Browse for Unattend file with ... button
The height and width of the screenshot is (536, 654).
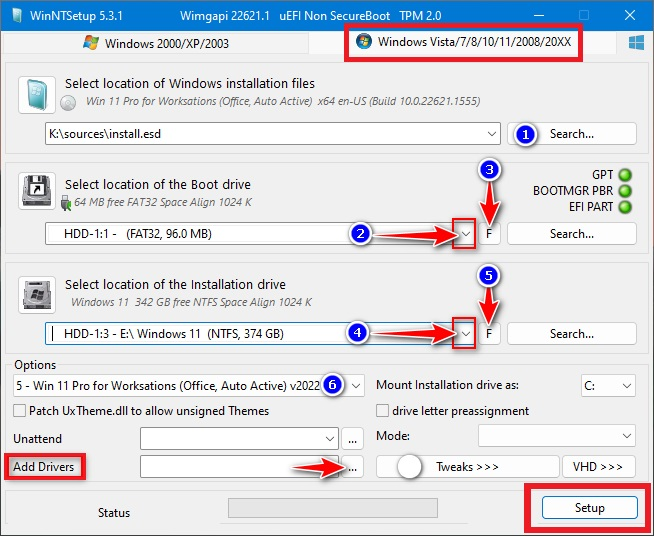[352, 439]
